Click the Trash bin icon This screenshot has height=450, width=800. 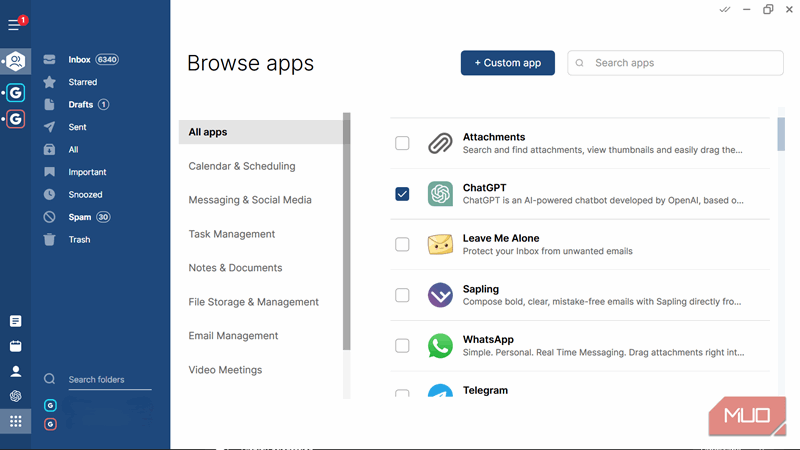(49, 239)
